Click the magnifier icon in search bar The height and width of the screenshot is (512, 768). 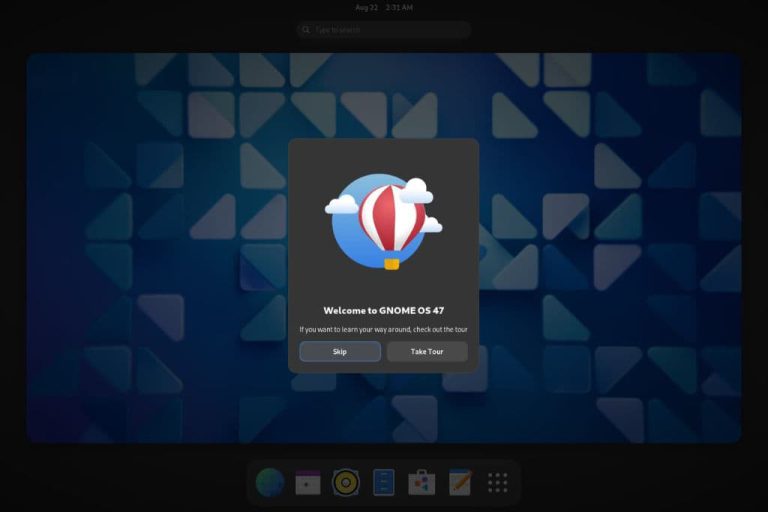coord(306,30)
